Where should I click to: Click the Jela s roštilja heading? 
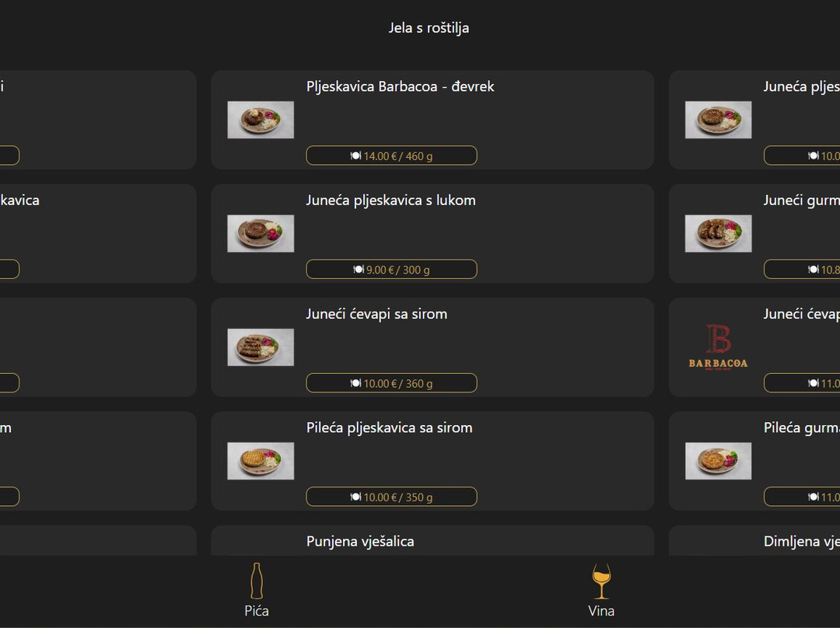click(429, 28)
